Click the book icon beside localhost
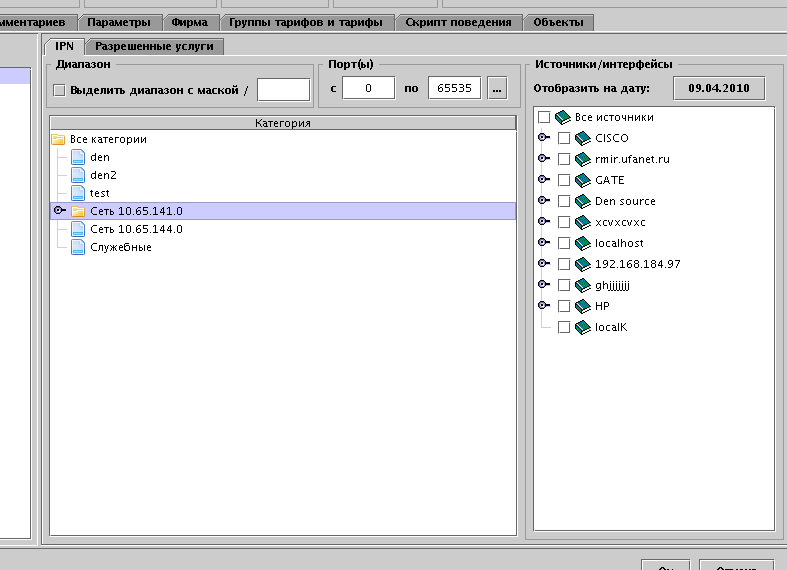The image size is (787, 570). point(583,243)
